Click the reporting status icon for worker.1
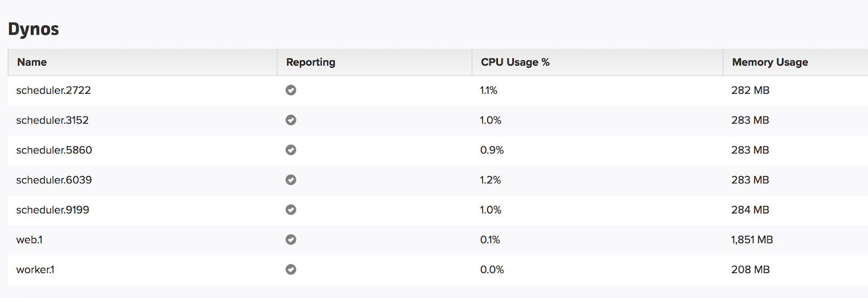 [291, 269]
